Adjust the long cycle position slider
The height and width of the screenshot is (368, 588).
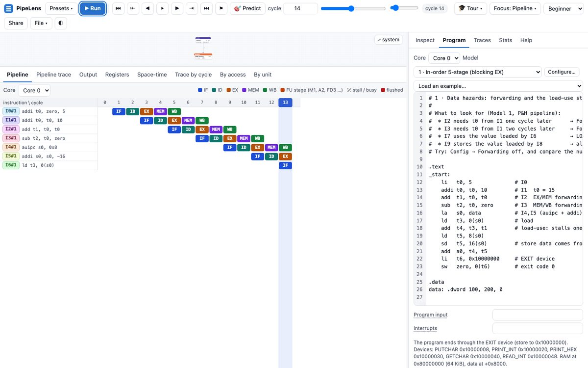(x=353, y=8)
